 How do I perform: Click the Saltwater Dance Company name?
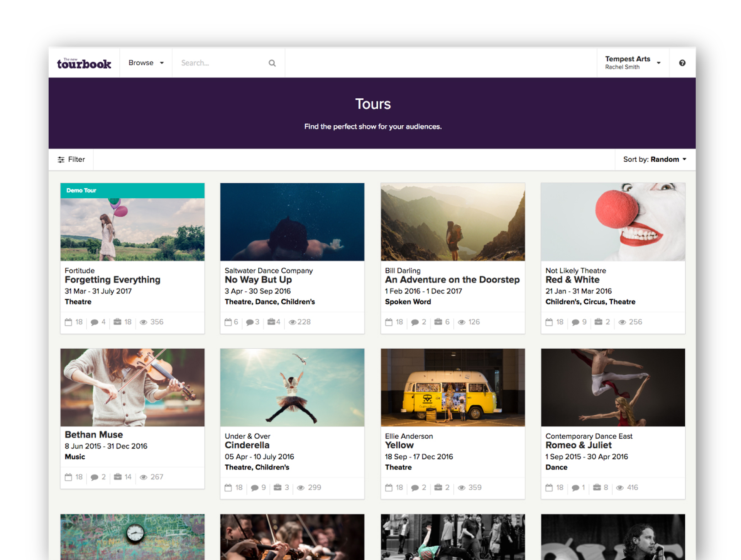tap(269, 271)
